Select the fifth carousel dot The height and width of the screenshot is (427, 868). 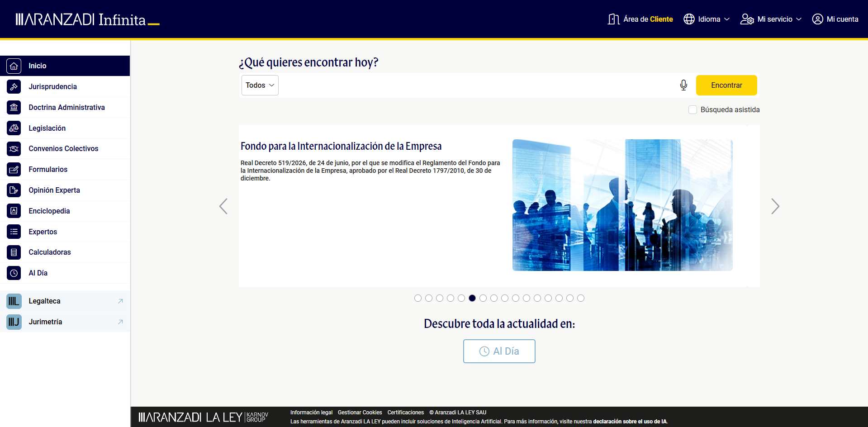pos(461,298)
